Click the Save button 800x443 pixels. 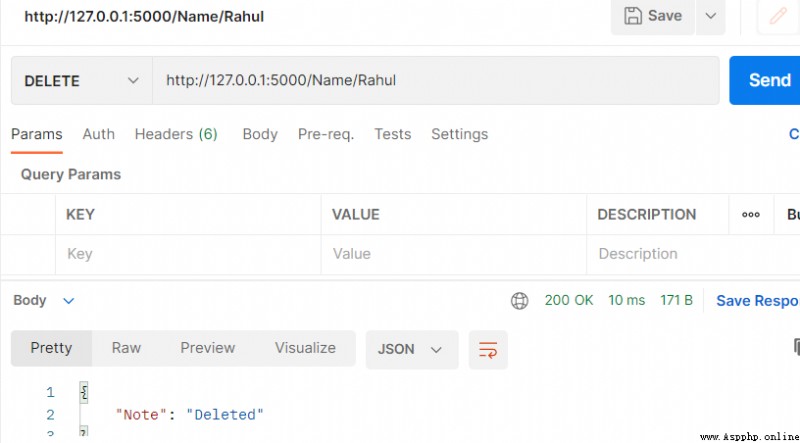[653, 16]
